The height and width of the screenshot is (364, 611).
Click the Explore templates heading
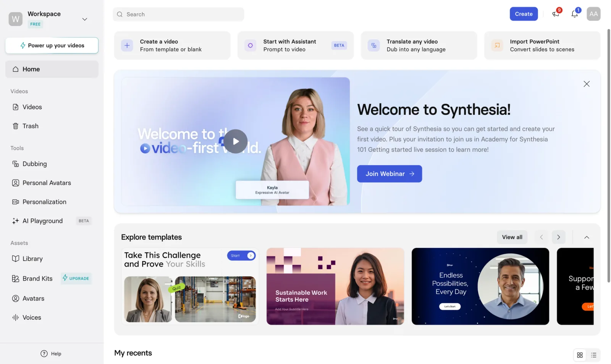(151, 237)
